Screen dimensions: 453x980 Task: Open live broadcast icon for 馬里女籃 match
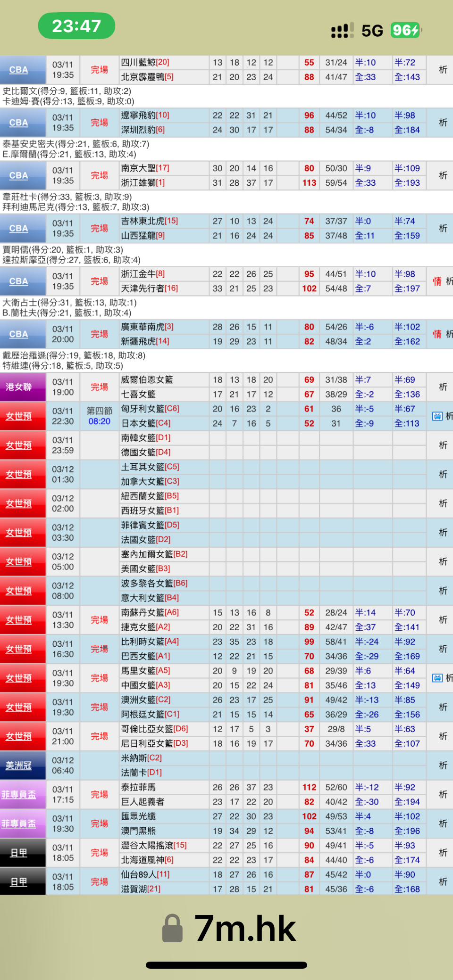[437, 678]
